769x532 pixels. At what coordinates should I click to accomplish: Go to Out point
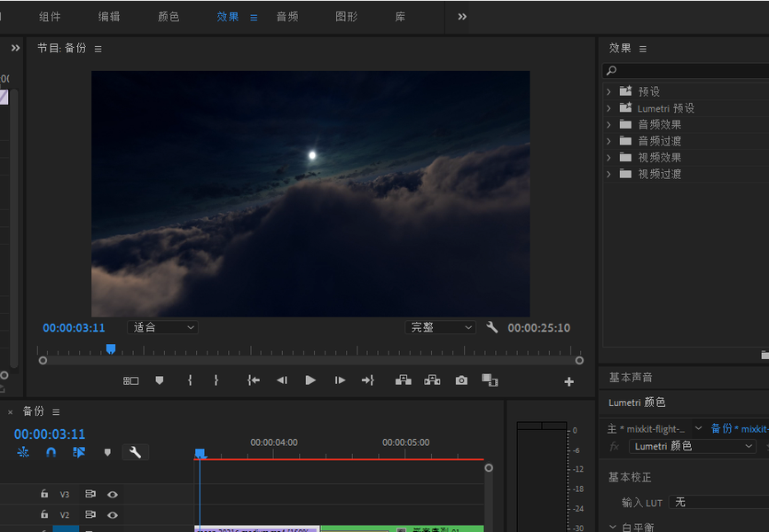(368, 380)
